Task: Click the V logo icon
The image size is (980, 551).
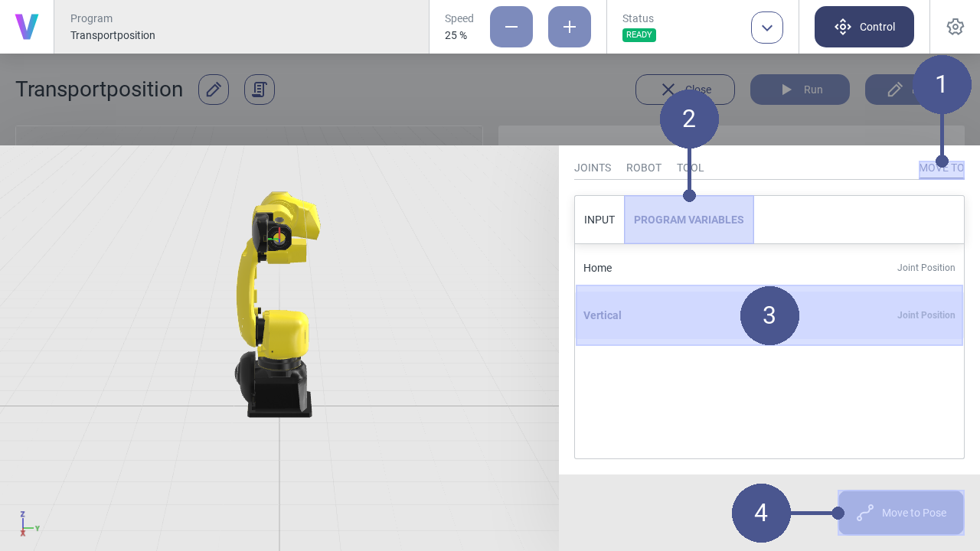Action: click(27, 27)
